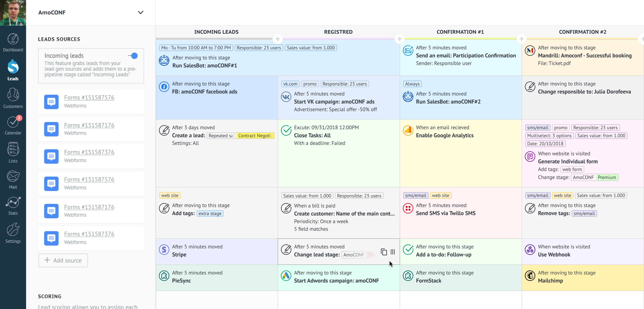The height and width of the screenshot is (309, 644).
Task: Click the user profile photo
Action: coord(13,12)
